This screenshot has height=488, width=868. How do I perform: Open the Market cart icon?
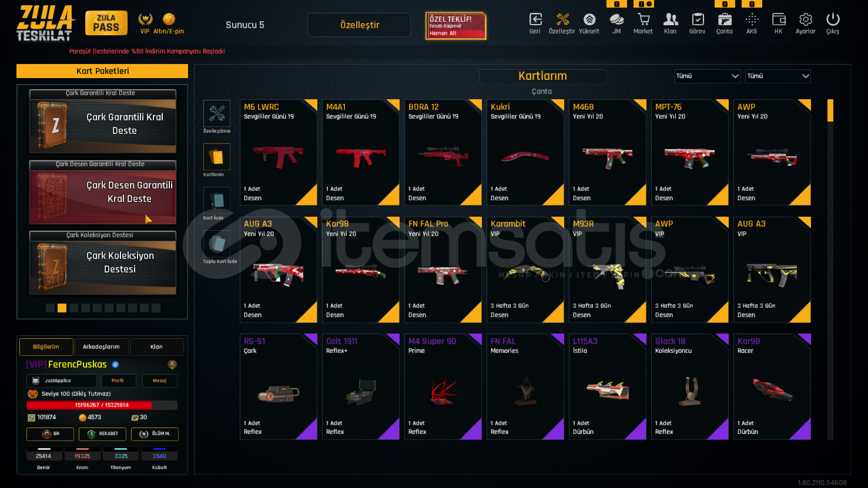tap(643, 20)
